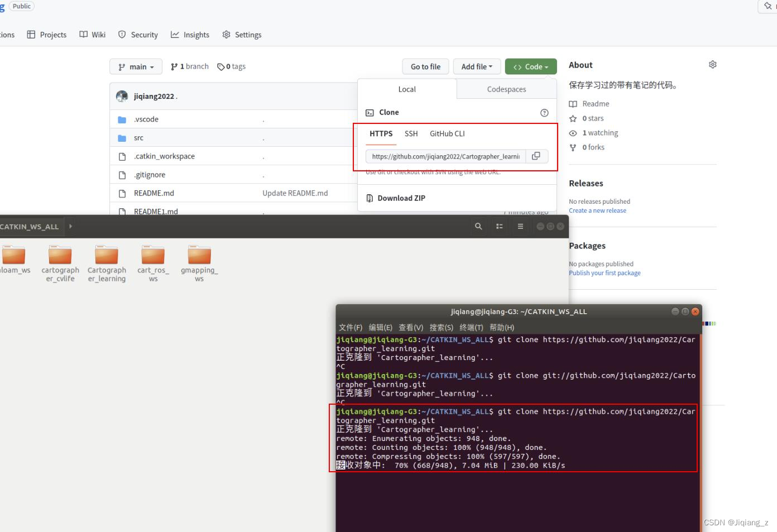Screen dimensions: 777x532
Task: Open the Insights tab
Action: [190, 35]
